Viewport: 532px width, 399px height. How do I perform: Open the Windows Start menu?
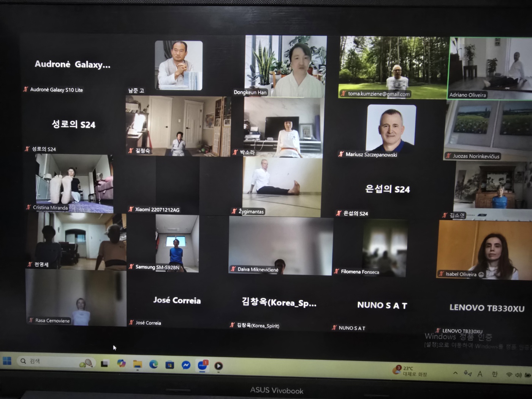tap(7, 361)
